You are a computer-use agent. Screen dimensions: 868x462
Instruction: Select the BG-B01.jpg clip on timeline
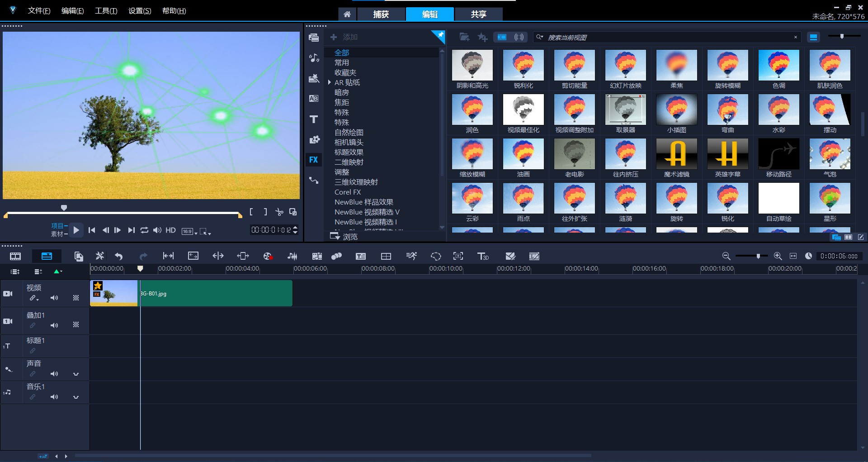(x=191, y=293)
